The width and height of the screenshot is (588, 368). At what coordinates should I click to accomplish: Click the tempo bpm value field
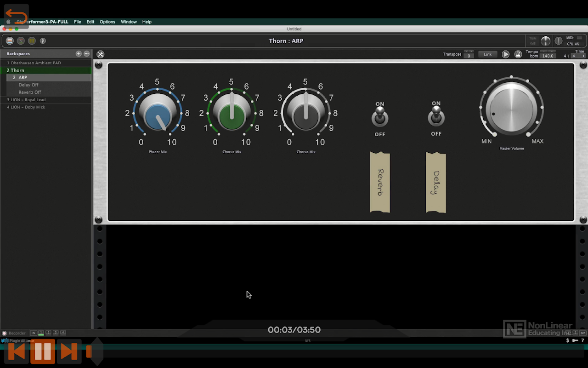tap(548, 56)
